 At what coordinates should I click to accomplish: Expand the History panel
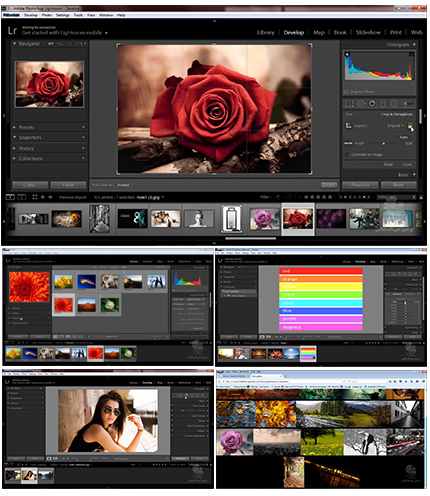(x=15, y=148)
